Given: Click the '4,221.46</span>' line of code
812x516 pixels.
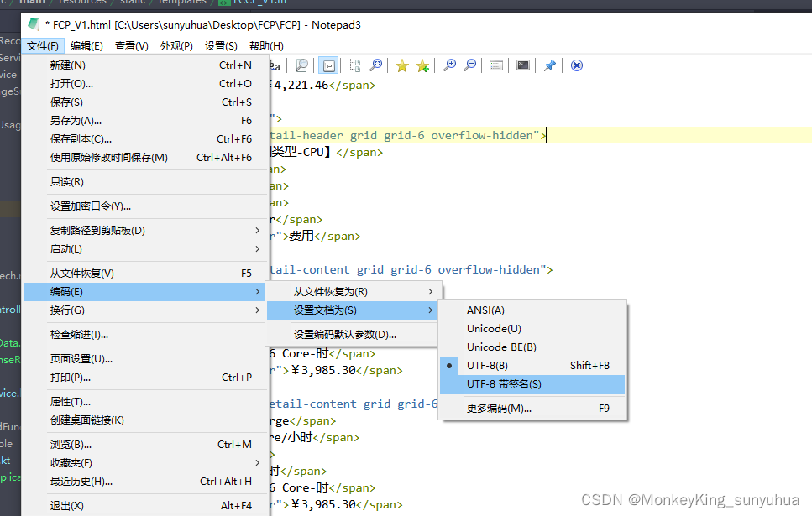Looking at the screenshot, I should [x=323, y=86].
